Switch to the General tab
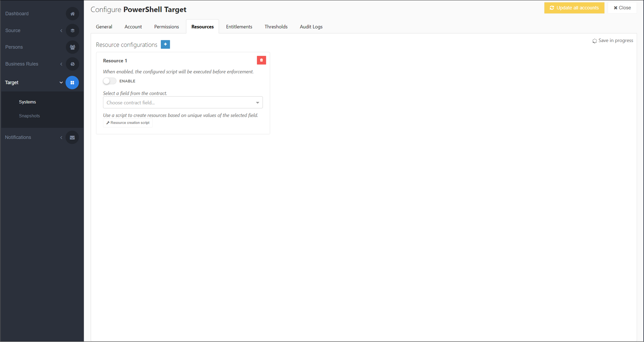 [104, 27]
